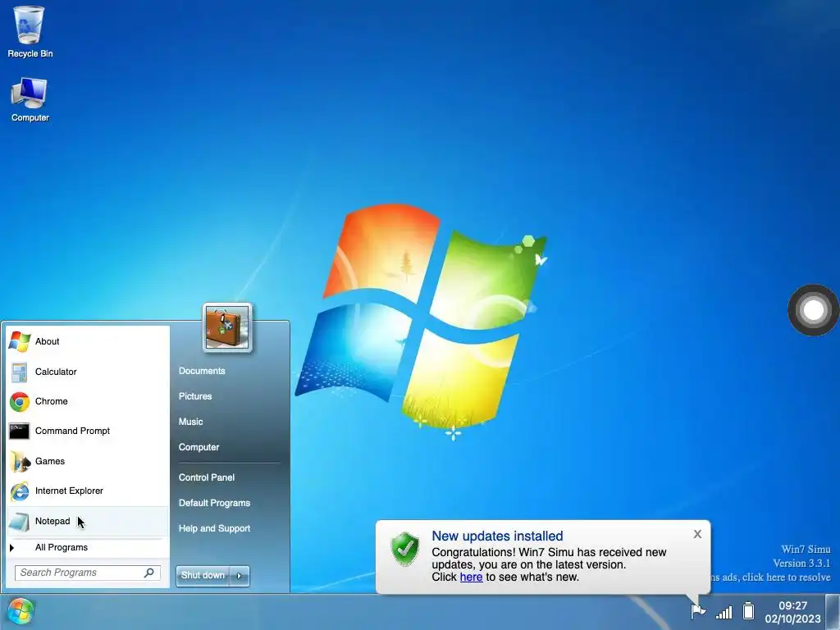Click the green shield update icon

(x=405, y=549)
